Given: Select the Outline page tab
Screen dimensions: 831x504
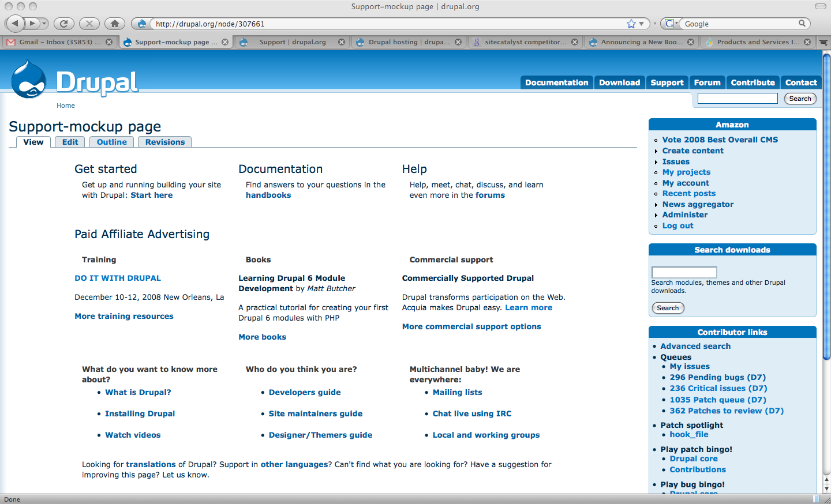Looking at the screenshot, I should [112, 142].
